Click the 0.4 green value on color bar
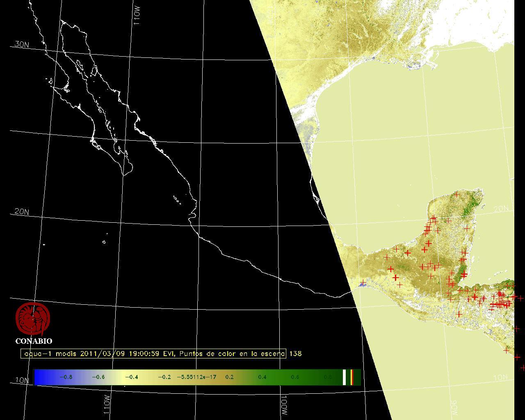Image resolution: width=525 pixels, height=420 pixels. [x=262, y=377]
